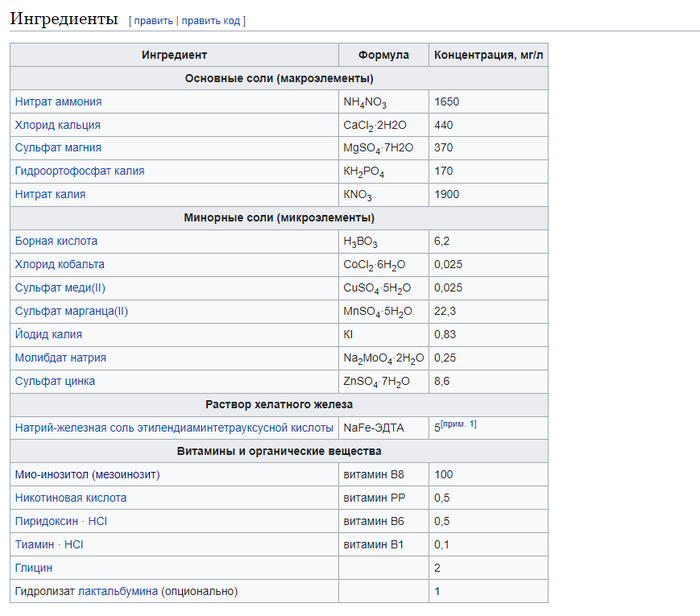Click the KI formula cell
The width and height of the screenshot is (700, 616).
[383, 334]
